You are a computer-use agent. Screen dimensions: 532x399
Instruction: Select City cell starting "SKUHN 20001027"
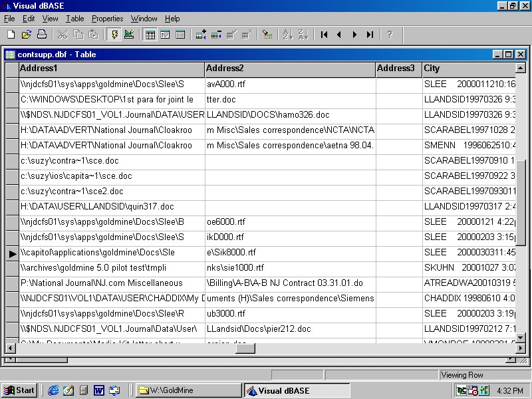coord(469,268)
